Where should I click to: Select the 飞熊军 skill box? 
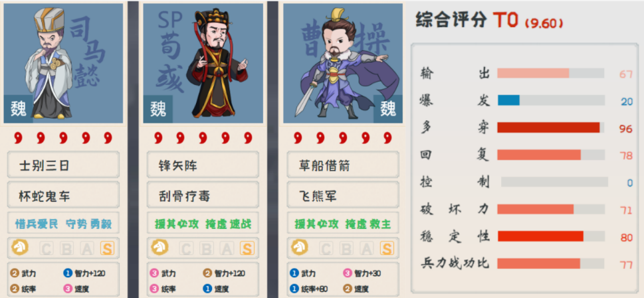(343, 195)
